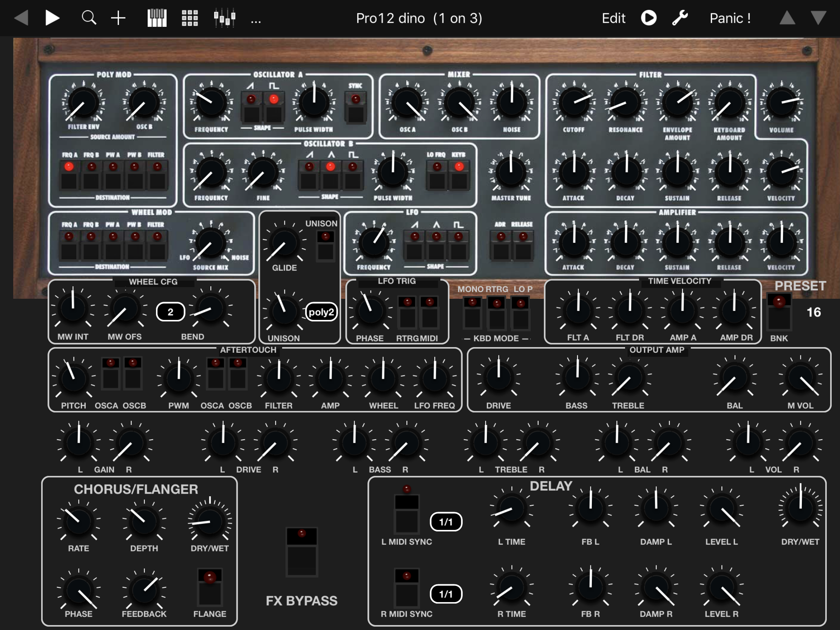The width and height of the screenshot is (840, 630).
Task: Toggle the UNISON switch near Glide
Action: pyautogui.click(x=326, y=246)
